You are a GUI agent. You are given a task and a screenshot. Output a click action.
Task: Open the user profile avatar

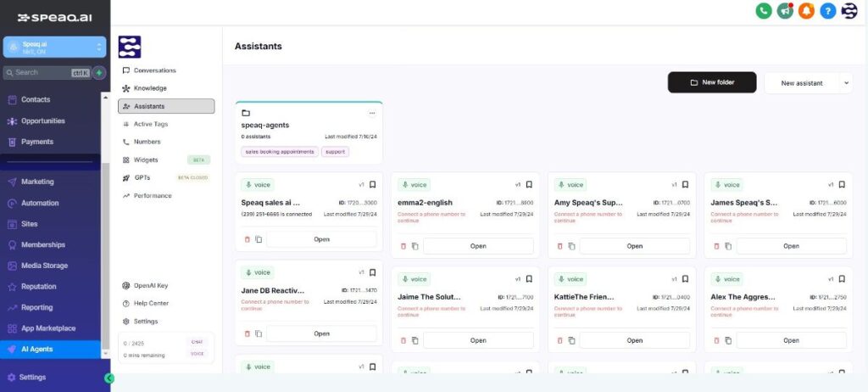(849, 10)
